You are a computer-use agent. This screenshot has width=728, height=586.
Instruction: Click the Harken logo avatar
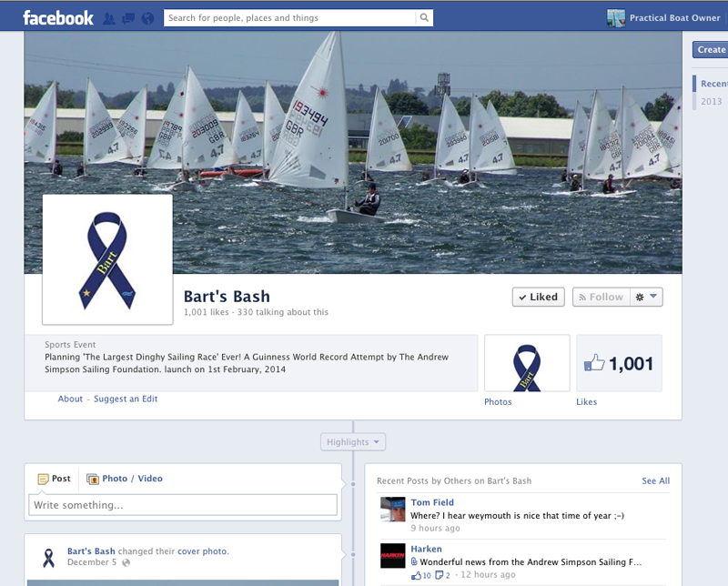click(392, 556)
